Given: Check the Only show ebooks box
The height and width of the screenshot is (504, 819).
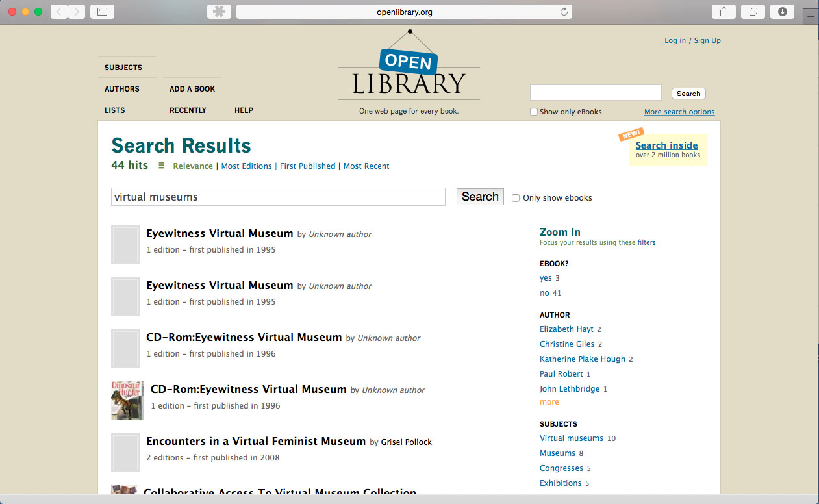Looking at the screenshot, I should (x=516, y=198).
